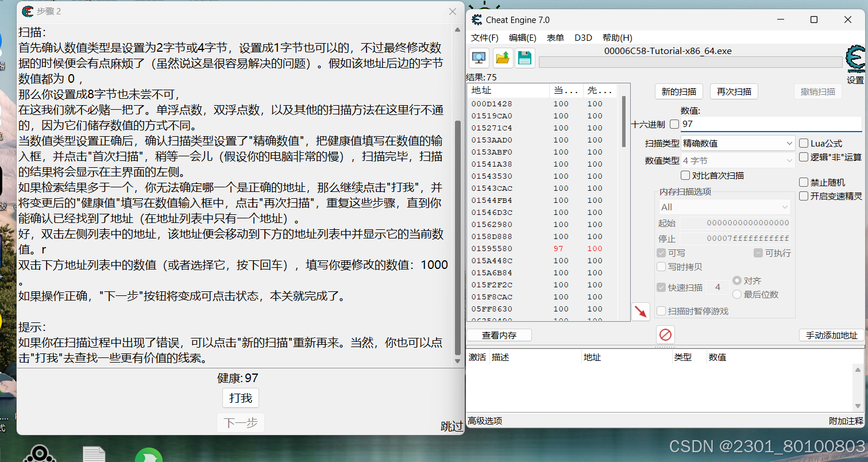
Task: Open the 数值类型 4 字节 dropdown
Action: click(x=738, y=161)
